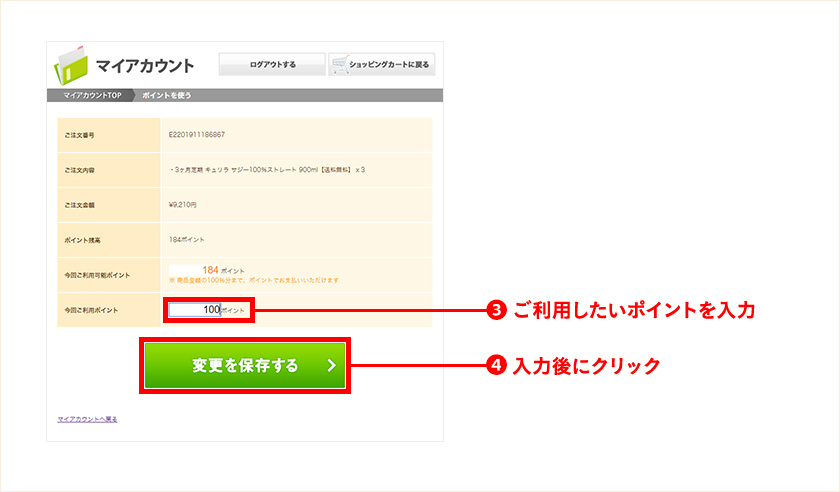Click ショッピングカートに戻る button
This screenshot has height=492, width=840.
381,64
